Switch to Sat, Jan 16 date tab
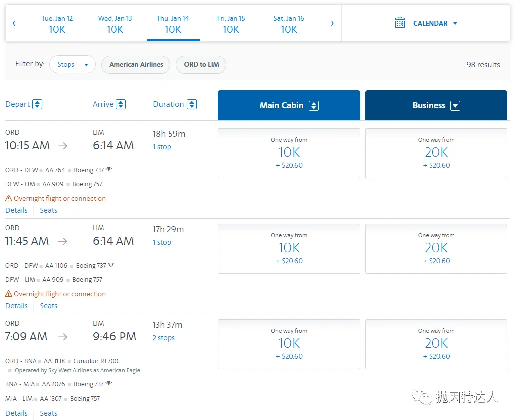515x420 pixels. coord(289,24)
